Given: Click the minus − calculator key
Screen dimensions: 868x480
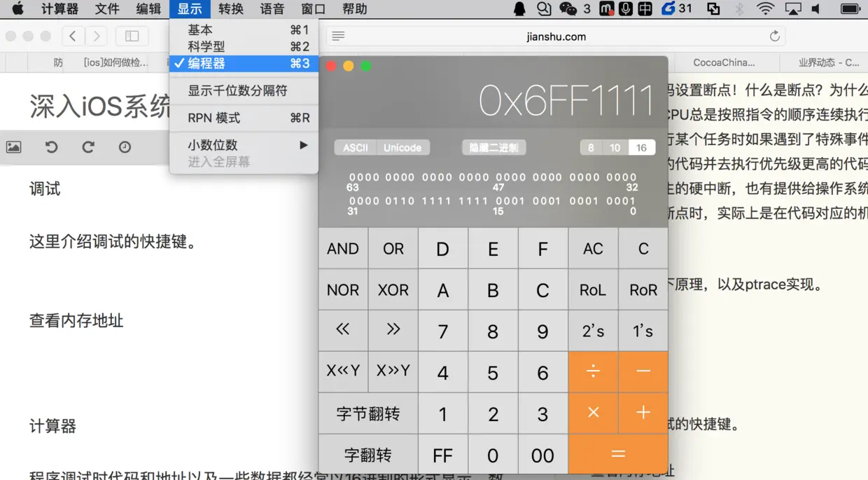Looking at the screenshot, I should pyautogui.click(x=643, y=371).
